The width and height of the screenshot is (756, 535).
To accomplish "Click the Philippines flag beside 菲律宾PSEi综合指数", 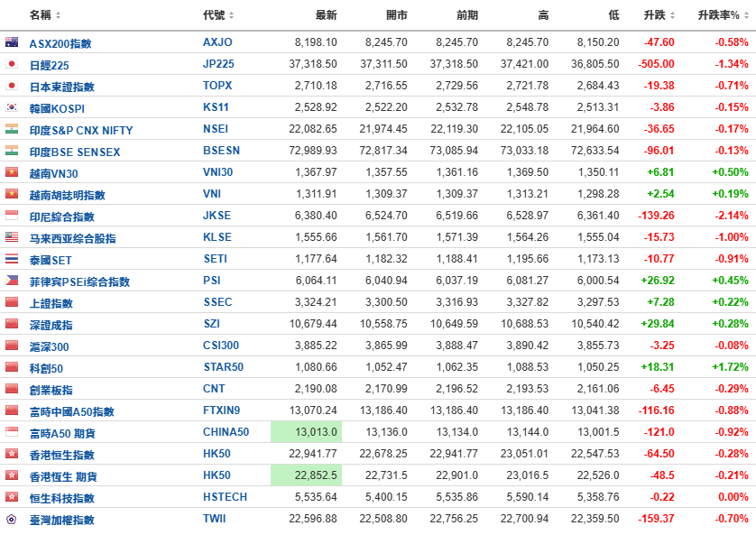I will 12,281.
